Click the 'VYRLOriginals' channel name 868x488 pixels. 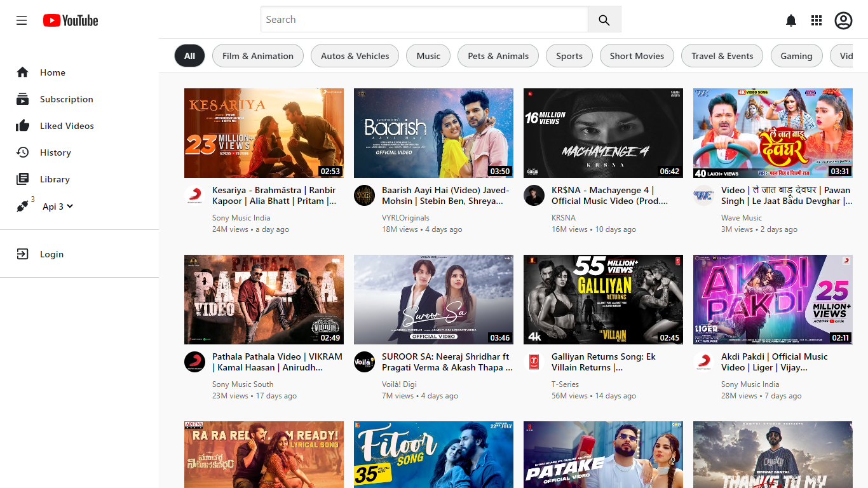pyautogui.click(x=406, y=218)
